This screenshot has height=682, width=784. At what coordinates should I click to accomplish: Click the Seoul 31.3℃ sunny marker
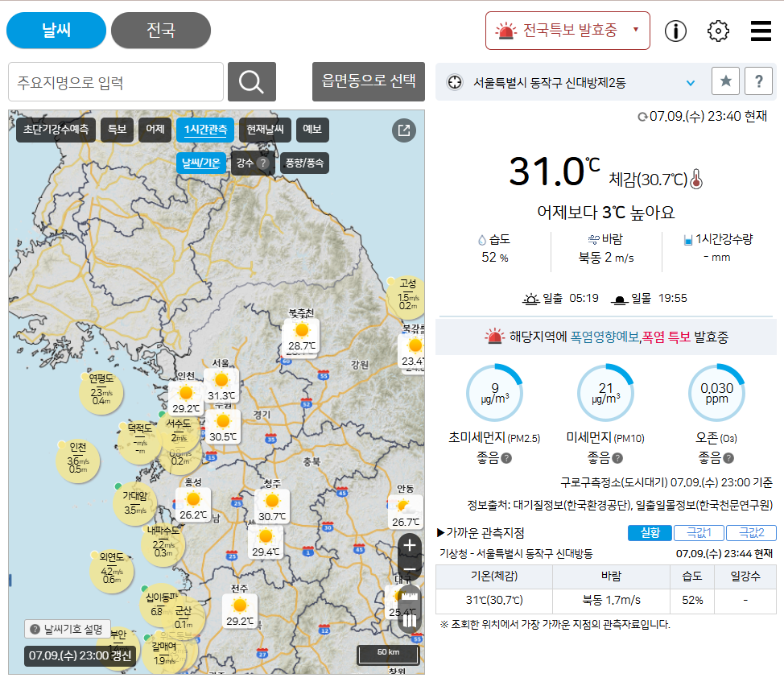click(221, 385)
